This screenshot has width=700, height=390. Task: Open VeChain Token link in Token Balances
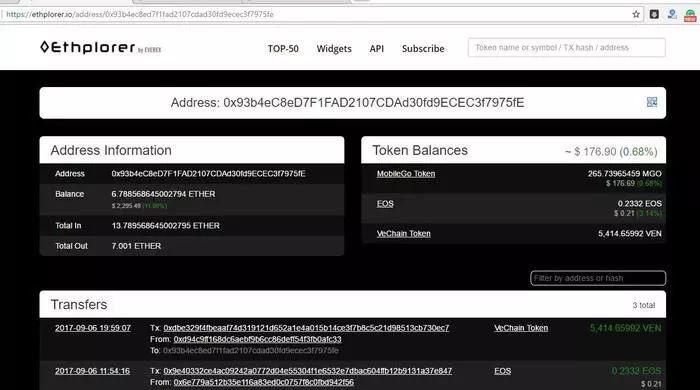point(404,233)
